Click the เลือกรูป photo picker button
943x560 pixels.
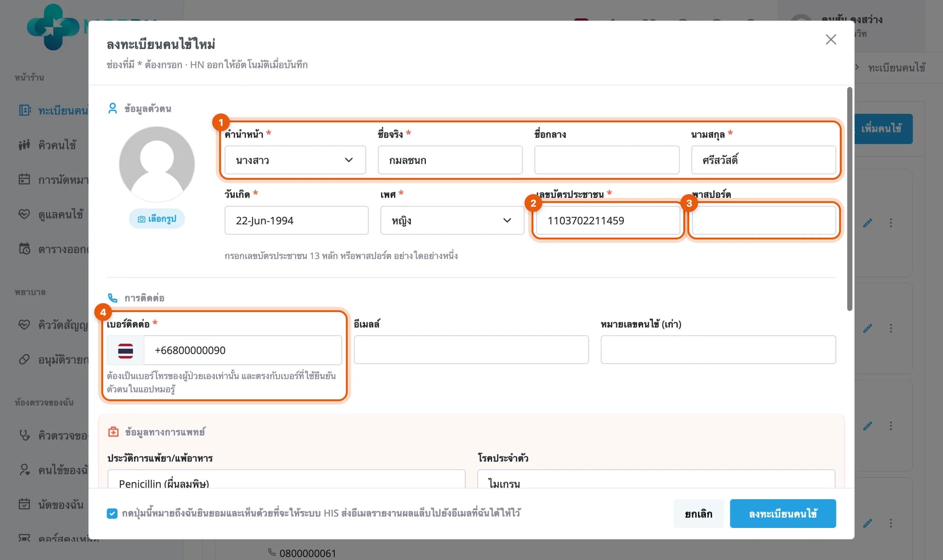[157, 219]
